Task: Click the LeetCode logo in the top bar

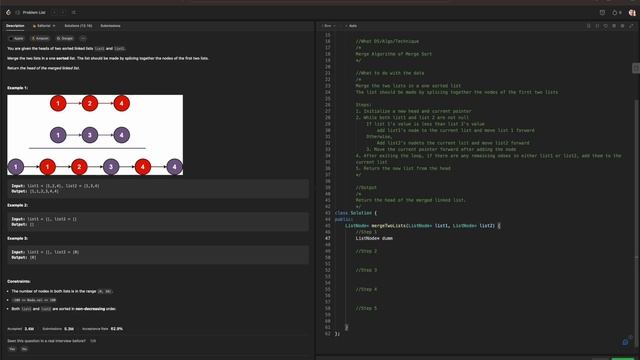Action: [8, 13]
